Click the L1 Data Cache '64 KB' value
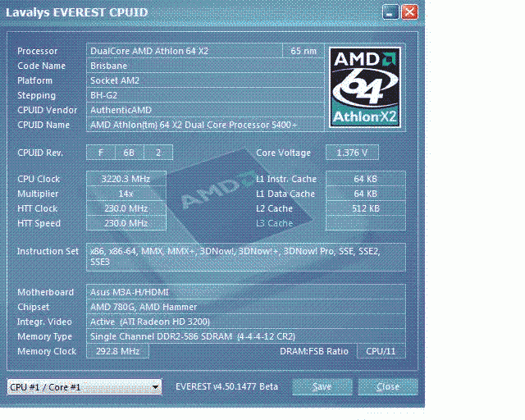The height and width of the screenshot is (420, 525). click(366, 194)
